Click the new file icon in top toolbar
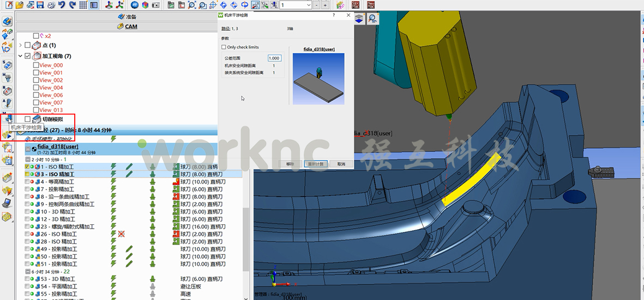The width and height of the screenshot is (644, 300). (9, 5)
